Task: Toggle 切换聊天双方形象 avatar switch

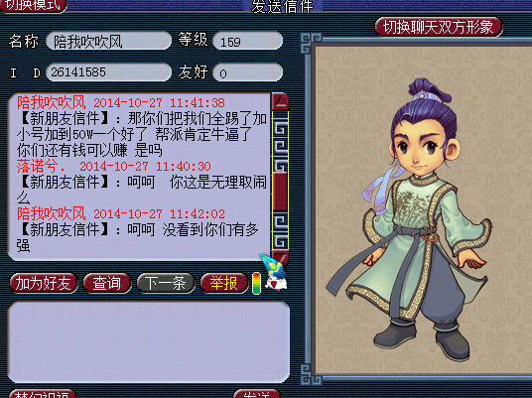Action: click(x=439, y=27)
